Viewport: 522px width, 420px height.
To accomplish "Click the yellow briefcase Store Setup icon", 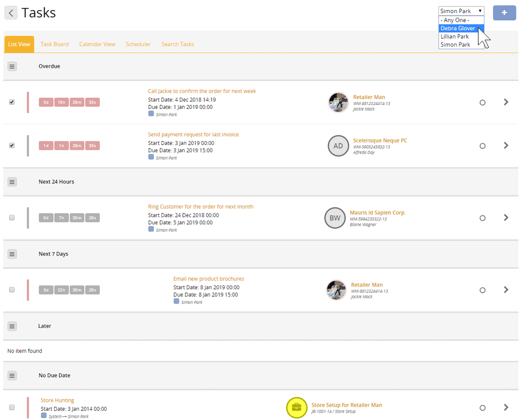I will click(297, 408).
